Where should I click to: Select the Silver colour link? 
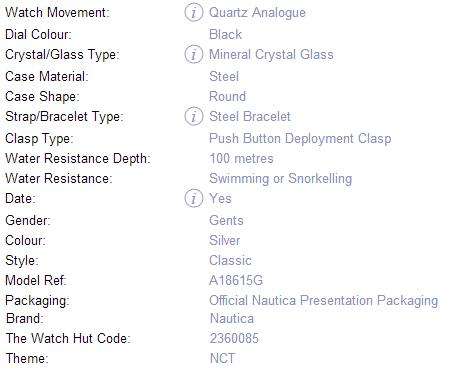(x=225, y=240)
